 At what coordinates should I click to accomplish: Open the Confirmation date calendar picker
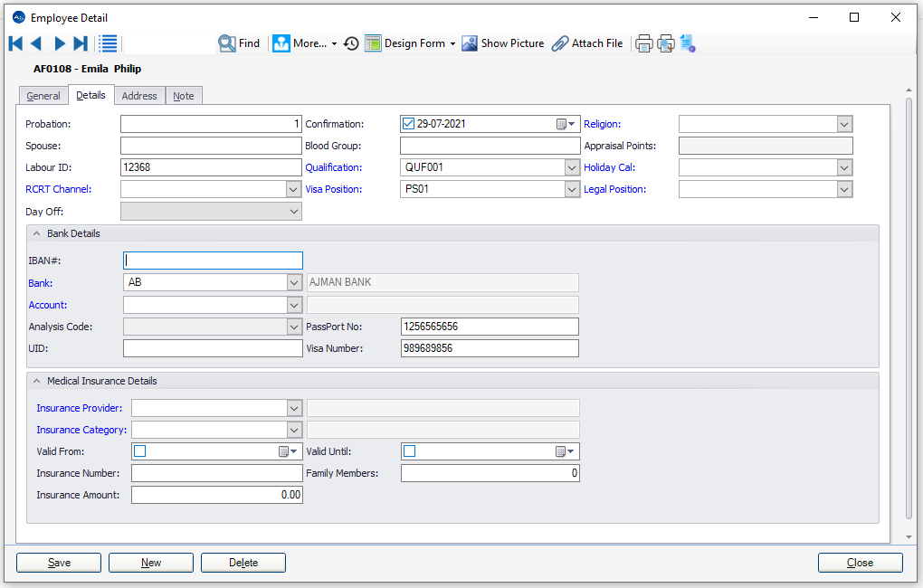566,124
